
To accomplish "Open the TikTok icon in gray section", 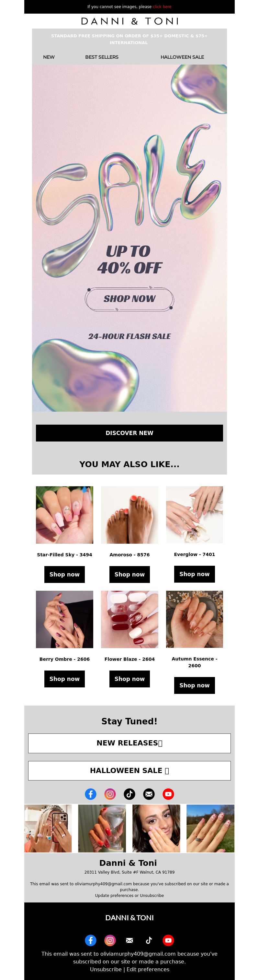I will point(129,794).
